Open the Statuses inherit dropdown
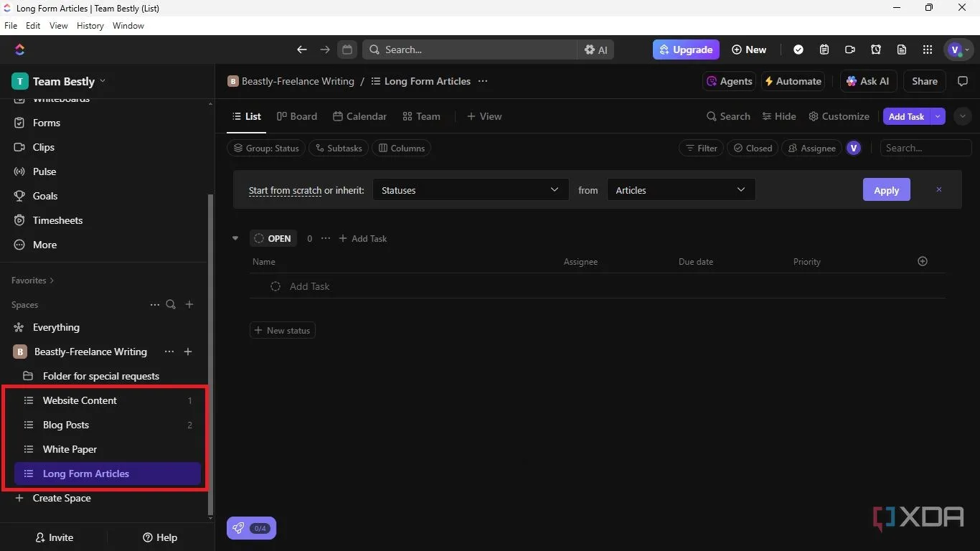 [471, 190]
